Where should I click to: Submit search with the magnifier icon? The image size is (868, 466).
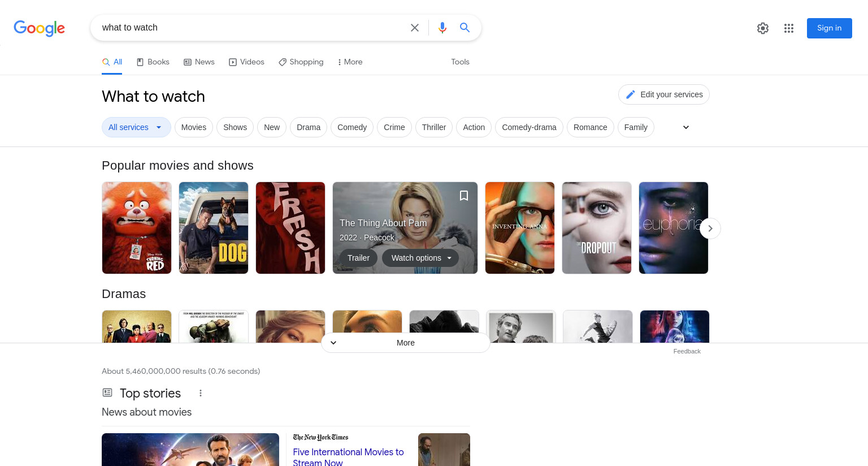click(x=465, y=28)
